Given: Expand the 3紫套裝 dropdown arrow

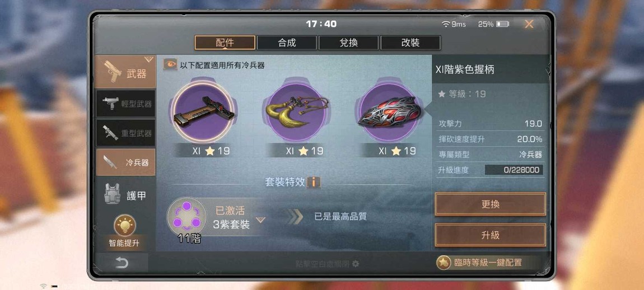Looking at the screenshot, I should coord(260,220).
